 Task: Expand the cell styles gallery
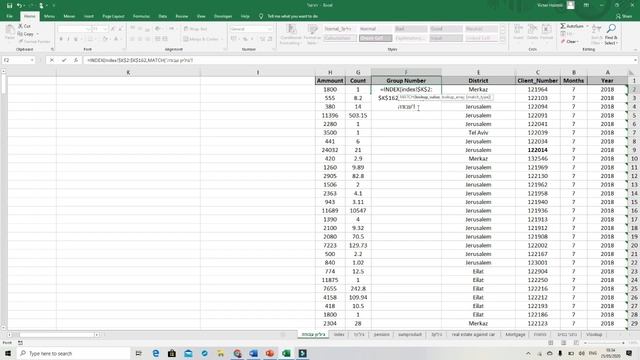point(503,40)
